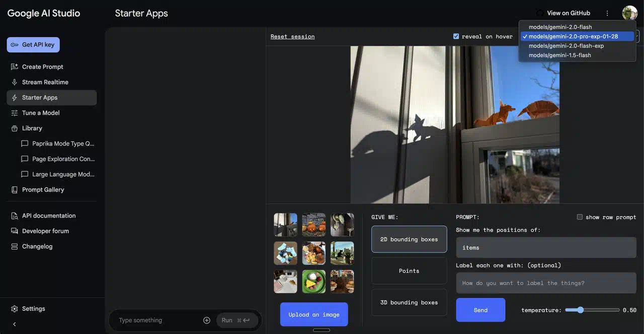Choose models/gemini-1.5-flash option
The image size is (644, 334).
point(559,55)
